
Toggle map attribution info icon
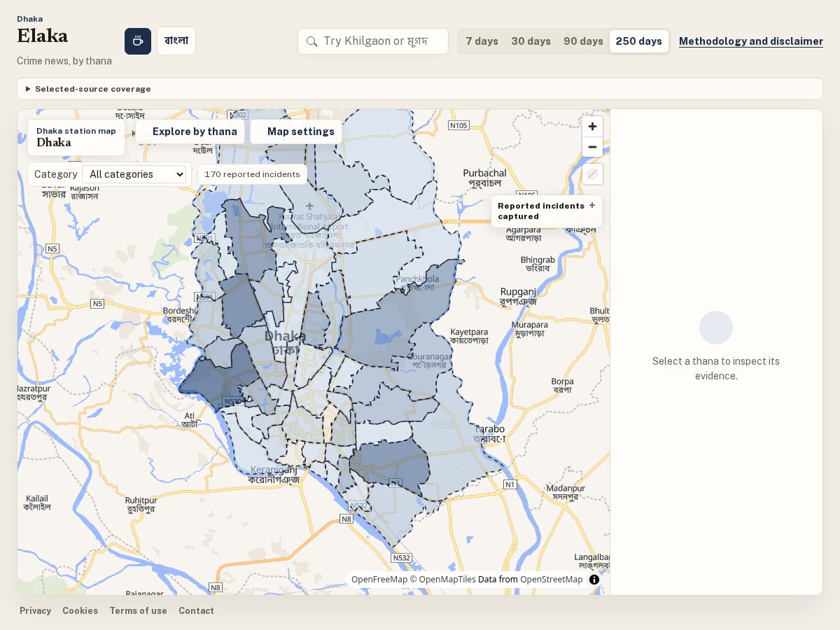point(594,580)
